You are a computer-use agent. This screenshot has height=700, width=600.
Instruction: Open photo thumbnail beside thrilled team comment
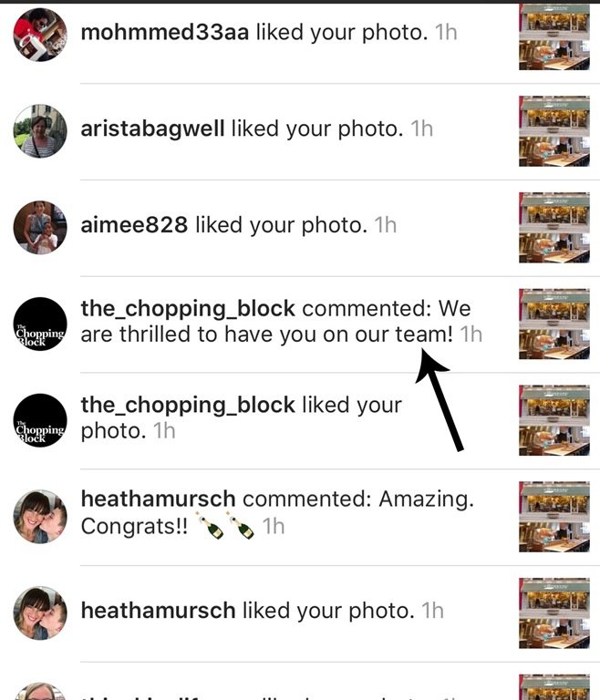point(554,324)
